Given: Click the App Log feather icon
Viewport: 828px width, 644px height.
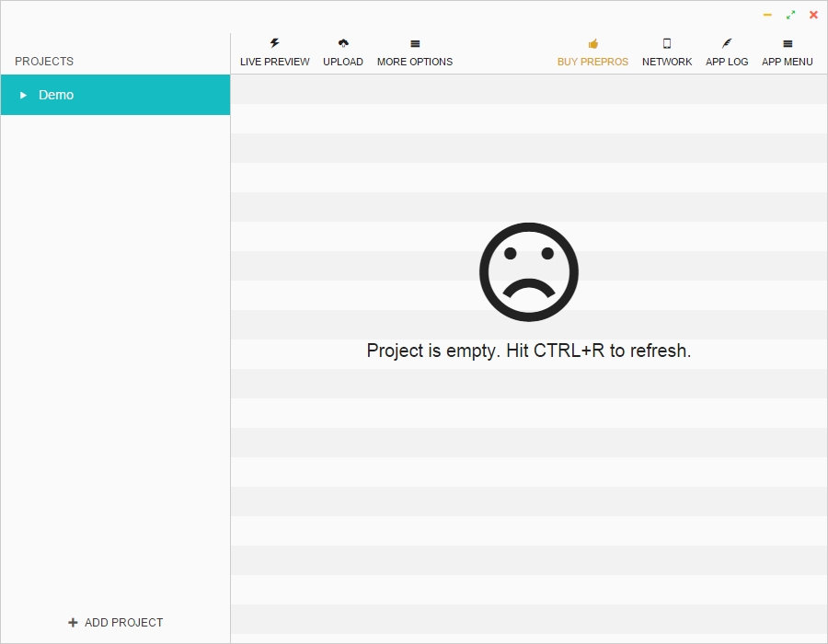Looking at the screenshot, I should (x=726, y=42).
